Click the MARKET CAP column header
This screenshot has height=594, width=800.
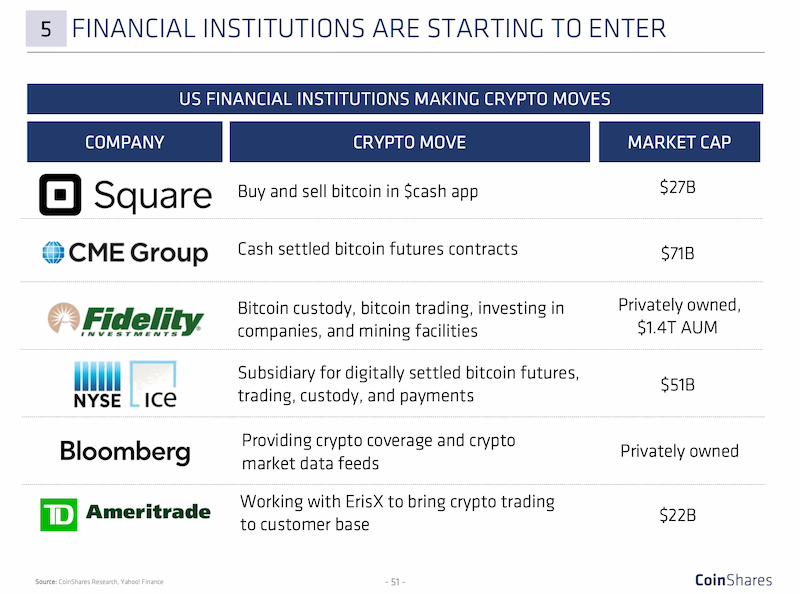(x=679, y=142)
